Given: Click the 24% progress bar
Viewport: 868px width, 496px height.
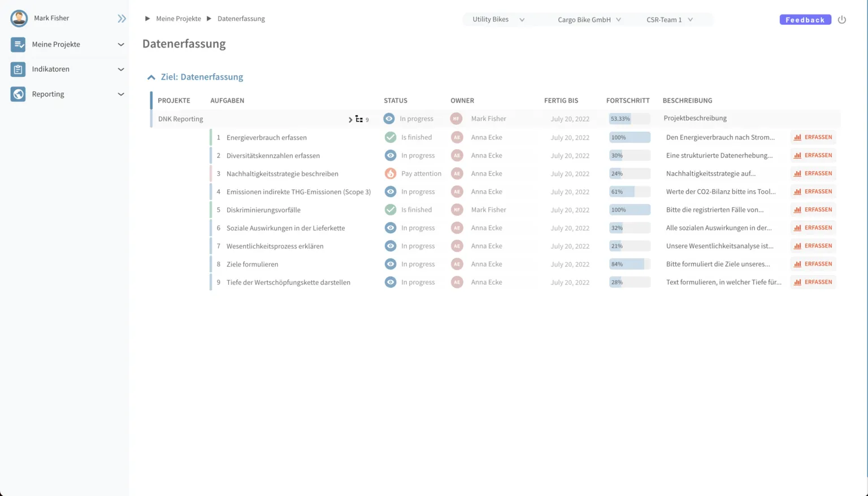Looking at the screenshot, I should tap(630, 173).
